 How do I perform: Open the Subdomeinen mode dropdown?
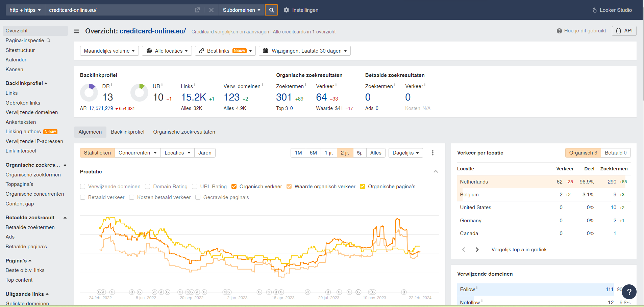(242, 10)
